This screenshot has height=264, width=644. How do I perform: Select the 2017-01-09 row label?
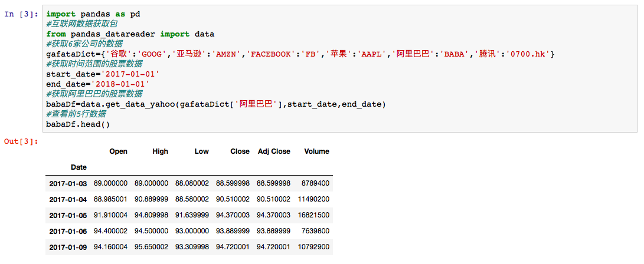[x=68, y=247]
